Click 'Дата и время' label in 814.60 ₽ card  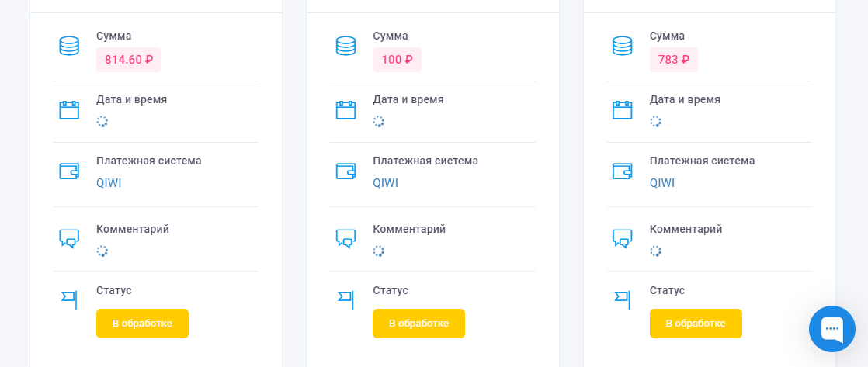tap(132, 99)
